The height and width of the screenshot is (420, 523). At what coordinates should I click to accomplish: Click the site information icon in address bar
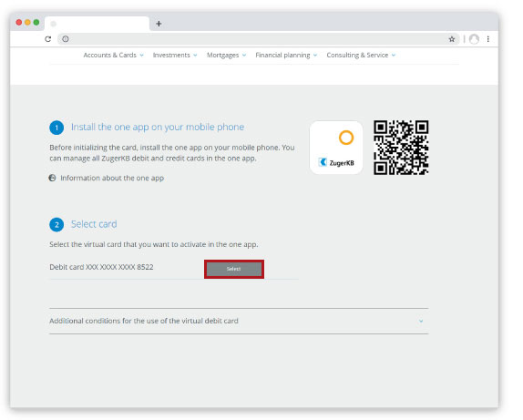click(66, 39)
